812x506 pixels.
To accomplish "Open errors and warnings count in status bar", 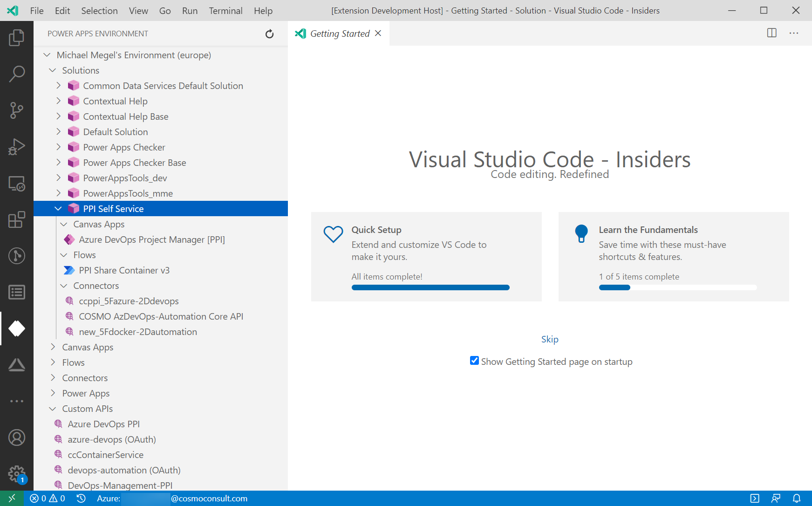I will pos(48,498).
